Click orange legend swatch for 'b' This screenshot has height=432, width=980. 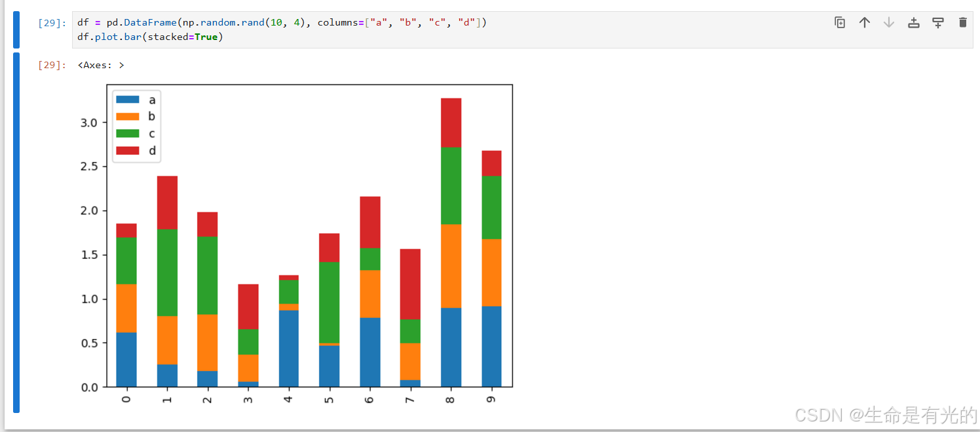pyautogui.click(x=128, y=117)
